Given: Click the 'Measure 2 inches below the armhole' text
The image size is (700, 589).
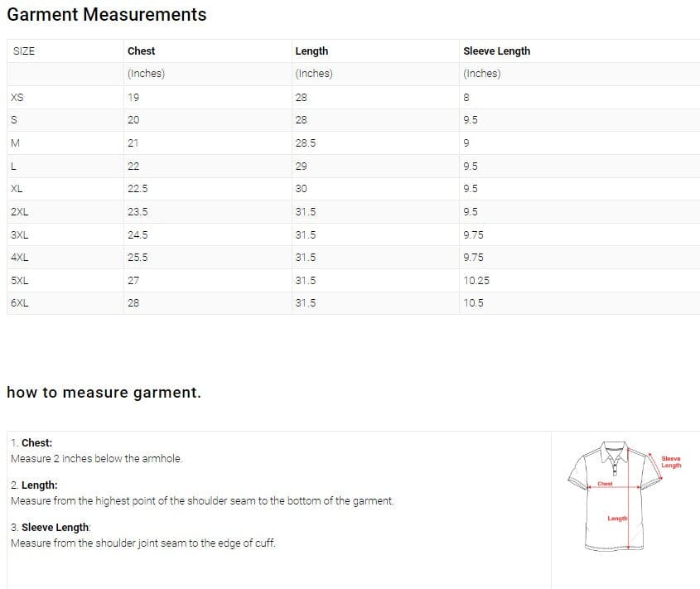Looking at the screenshot, I should 97,459.
